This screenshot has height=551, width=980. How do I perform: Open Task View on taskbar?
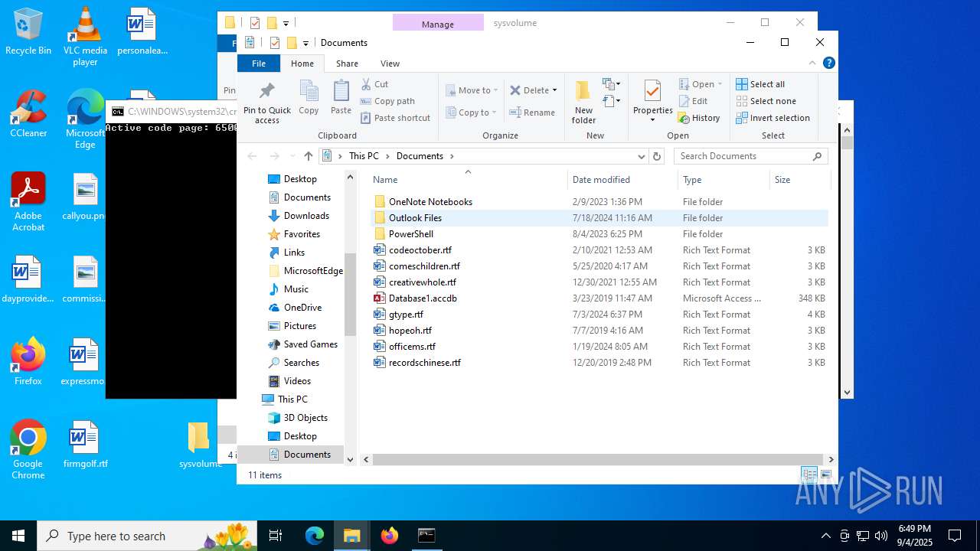click(x=276, y=536)
